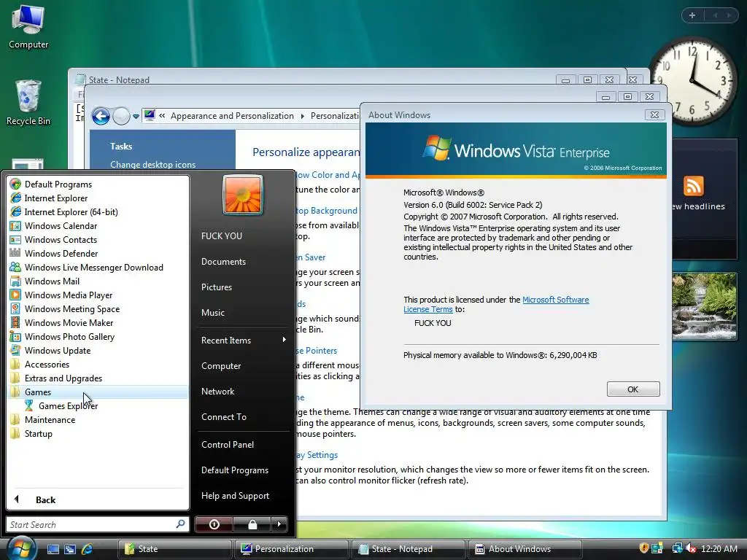The image size is (747, 560).
Task: Open Help and Support
Action: (x=235, y=496)
